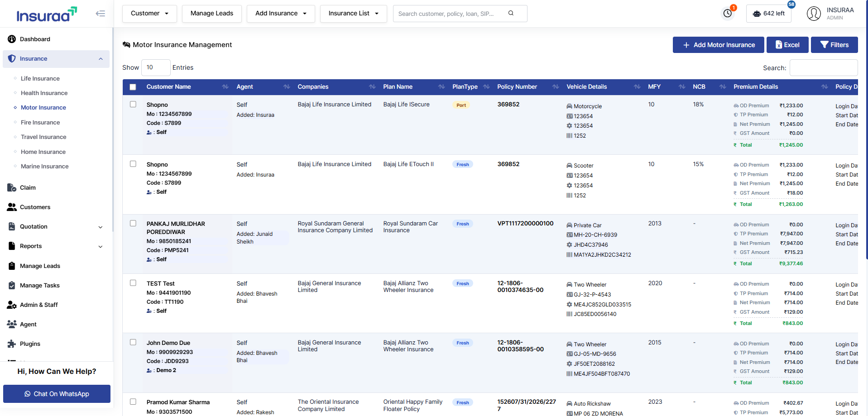Click Add Motor Insurance button

(x=718, y=45)
